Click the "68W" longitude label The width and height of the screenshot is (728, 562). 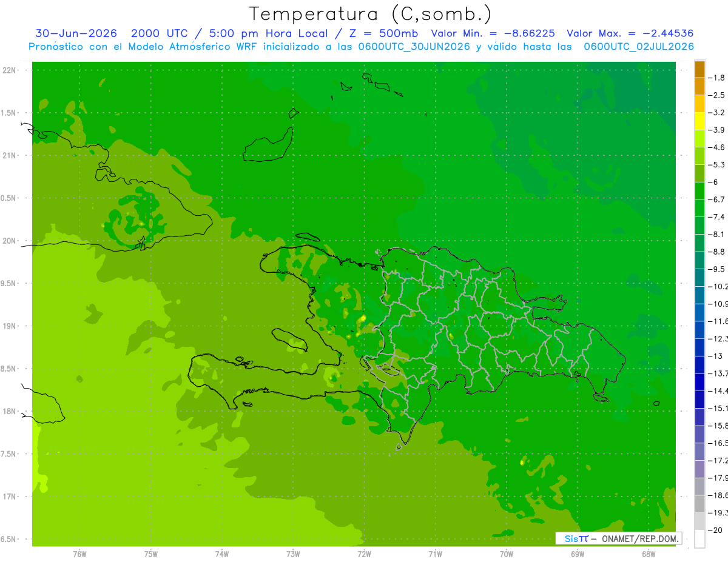pos(649,555)
